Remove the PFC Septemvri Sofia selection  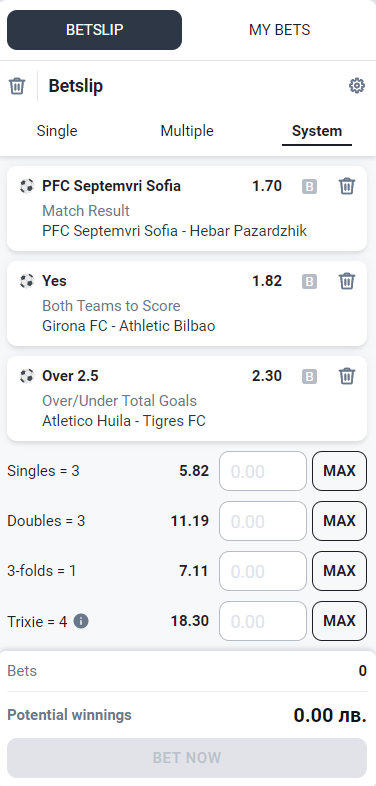pyautogui.click(x=347, y=186)
